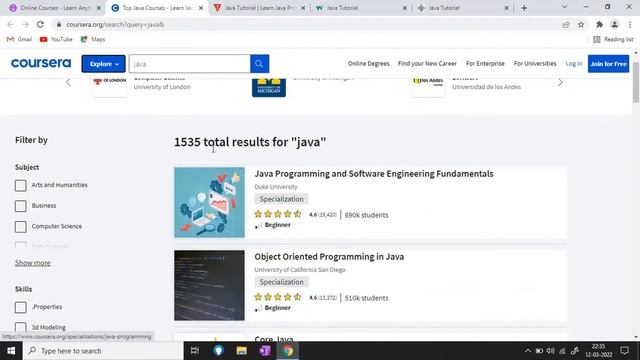Open Java Programming and Software Engineering Fundamentals

[374, 173]
